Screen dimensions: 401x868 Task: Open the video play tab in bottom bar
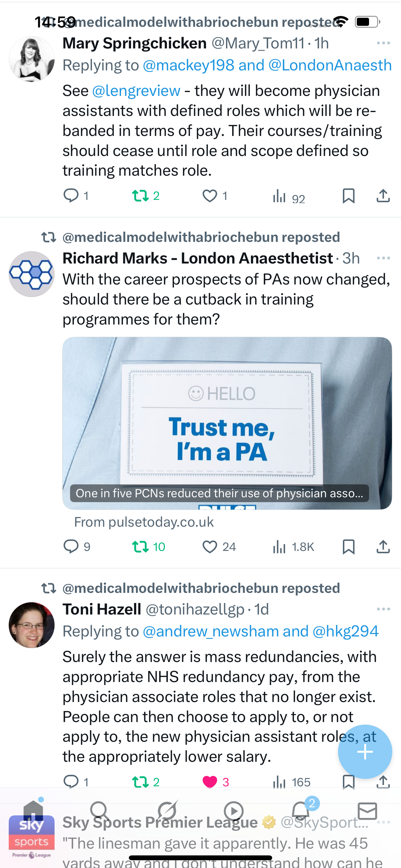pyautogui.click(x=233, y=811)
